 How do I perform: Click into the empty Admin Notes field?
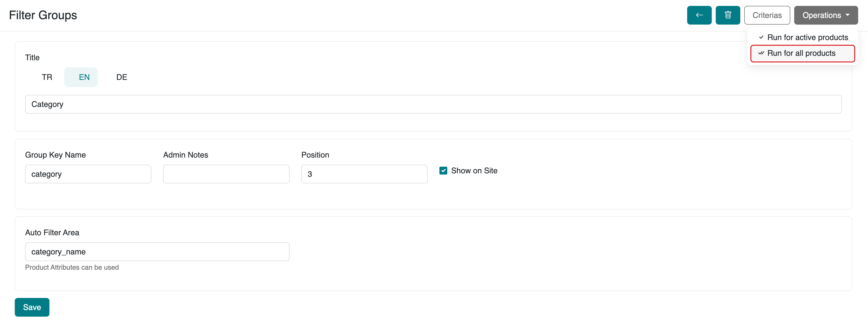[226, 174]
